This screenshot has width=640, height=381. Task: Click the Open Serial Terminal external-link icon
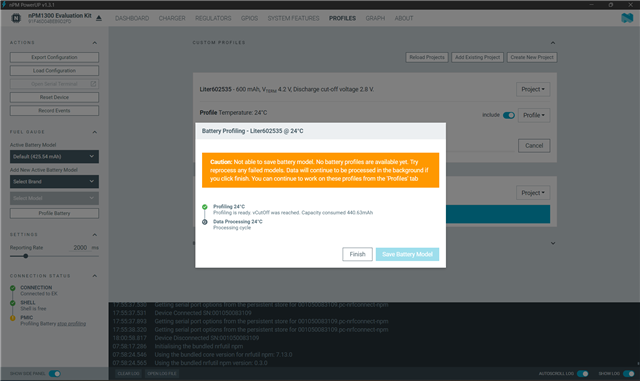click(93, 84)
